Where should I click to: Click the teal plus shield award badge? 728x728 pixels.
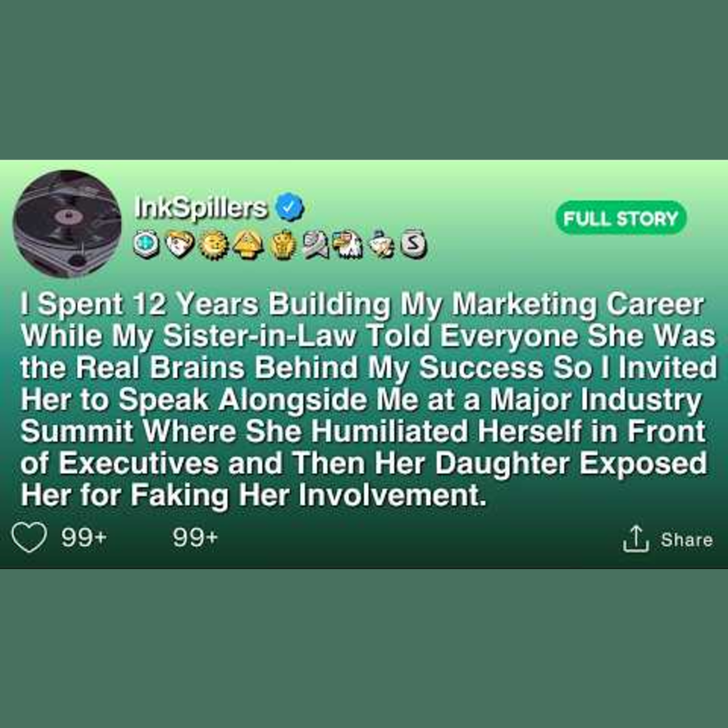[x=146, y=245]
